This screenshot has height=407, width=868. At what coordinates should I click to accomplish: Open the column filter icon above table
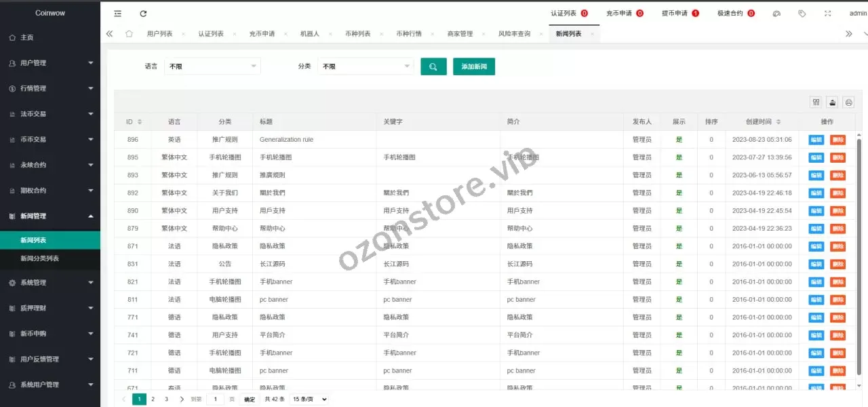click(x=816, y=102)
